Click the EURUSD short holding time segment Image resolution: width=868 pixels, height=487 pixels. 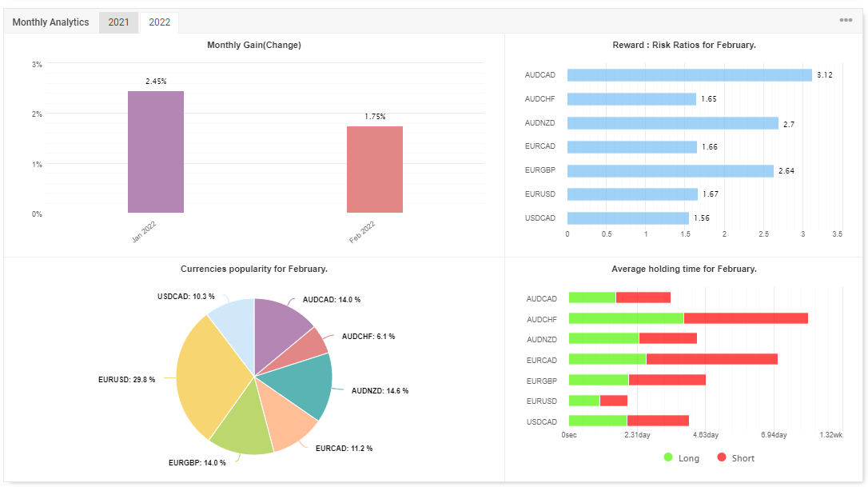point(613,400)
